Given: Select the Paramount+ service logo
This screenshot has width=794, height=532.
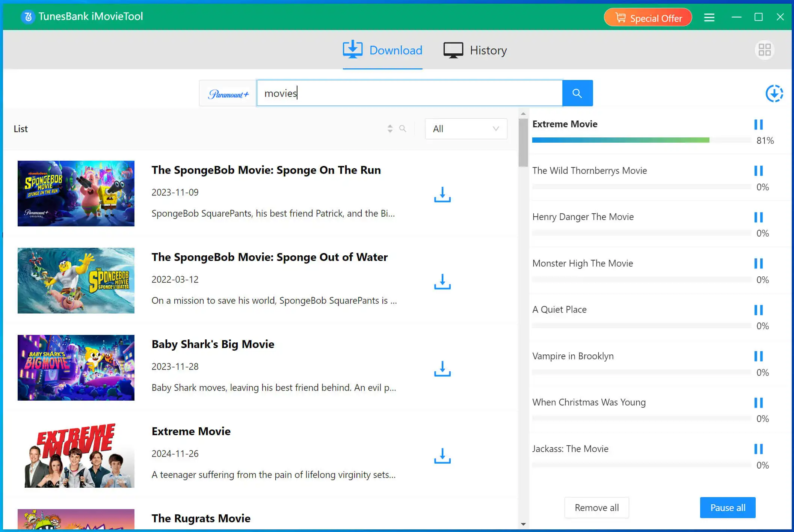Looking at the screenshot, I should [228, 93].
